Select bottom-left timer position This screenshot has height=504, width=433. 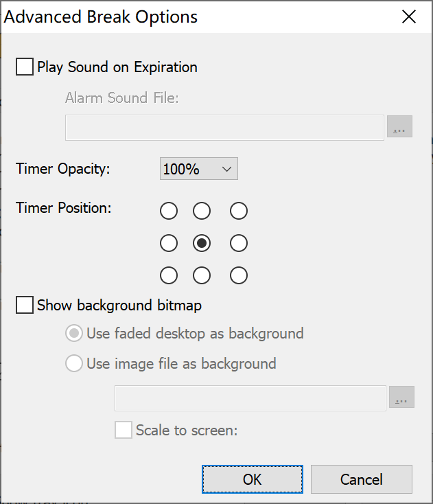point(169,275)
